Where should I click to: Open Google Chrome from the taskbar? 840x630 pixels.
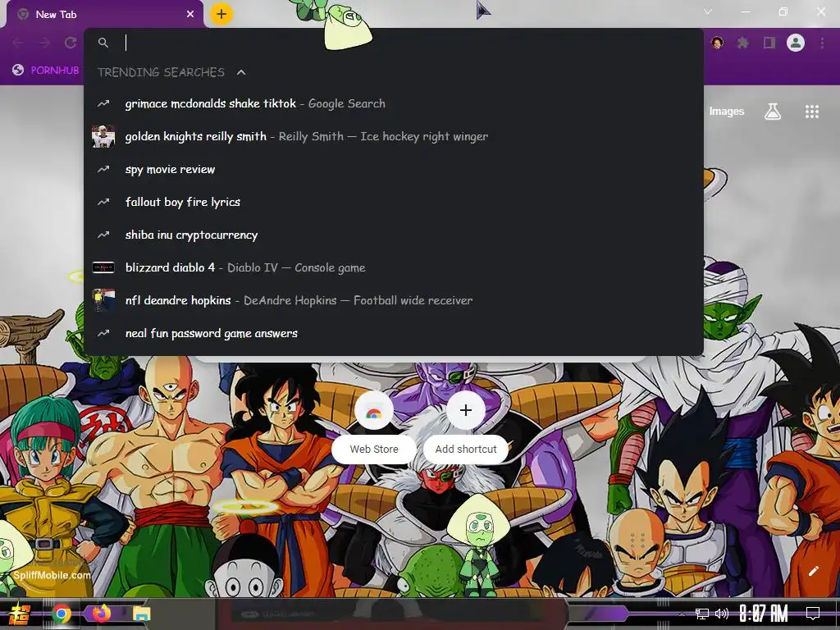tap(62, 614)
